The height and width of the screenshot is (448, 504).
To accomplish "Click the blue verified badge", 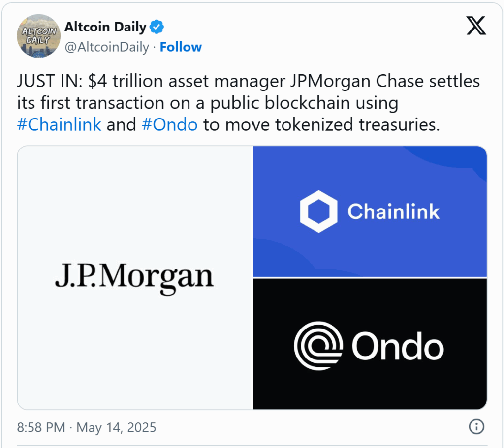I will (157, 27).
